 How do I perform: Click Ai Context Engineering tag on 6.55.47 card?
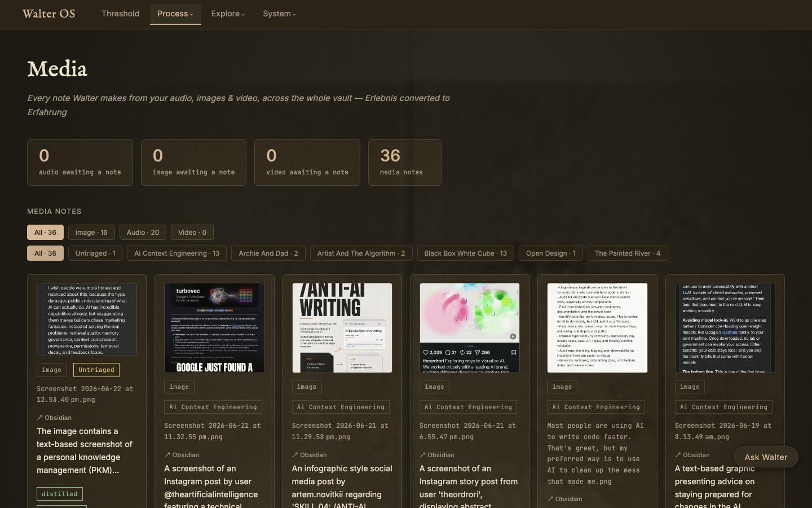tap(469, 407)
